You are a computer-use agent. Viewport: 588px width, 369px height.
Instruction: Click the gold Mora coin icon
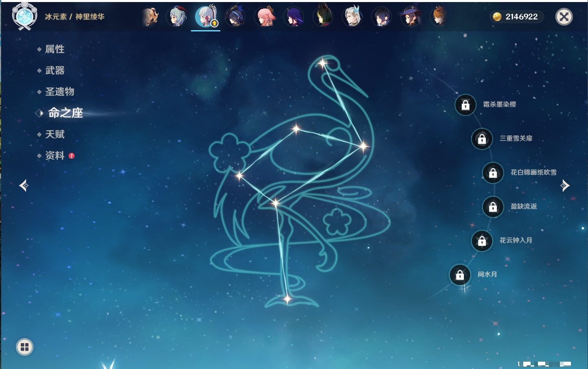[x=497, y=17]
